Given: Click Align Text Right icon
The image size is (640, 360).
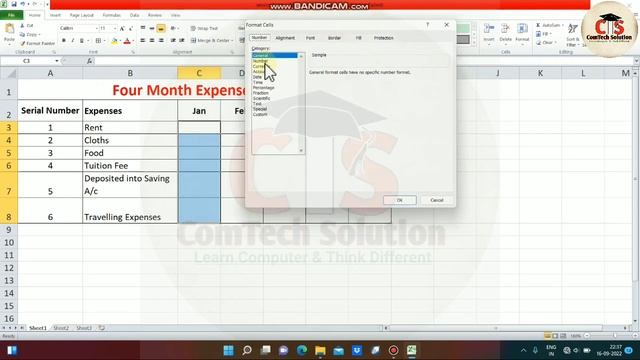Looking at the screenshot, I should point(161,40).
